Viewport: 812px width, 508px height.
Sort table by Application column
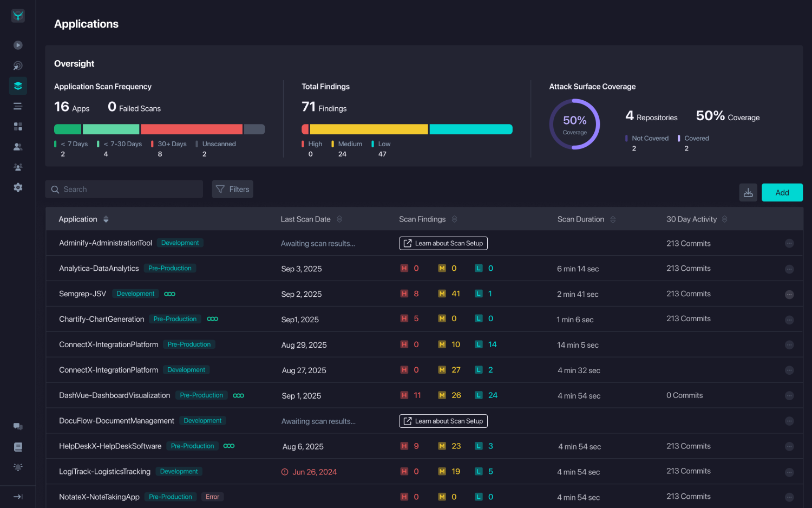tap(106, 219)
